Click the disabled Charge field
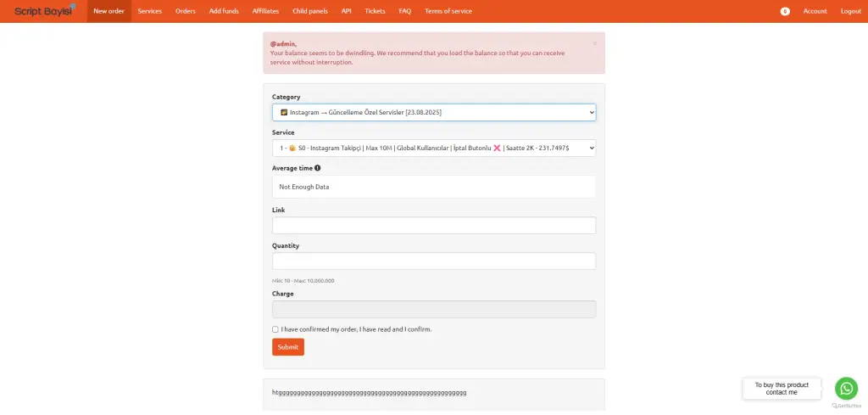The image size is (868, 415). tap(434, 309)
